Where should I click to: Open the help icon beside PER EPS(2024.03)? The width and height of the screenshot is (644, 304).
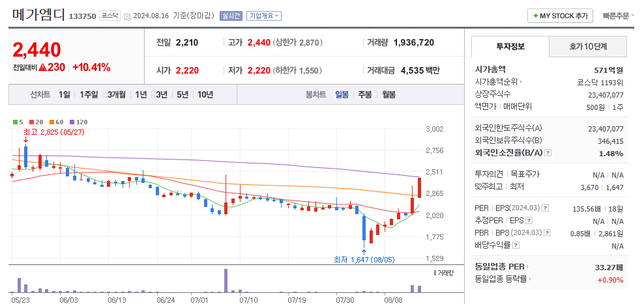click(x=545, y=208)
